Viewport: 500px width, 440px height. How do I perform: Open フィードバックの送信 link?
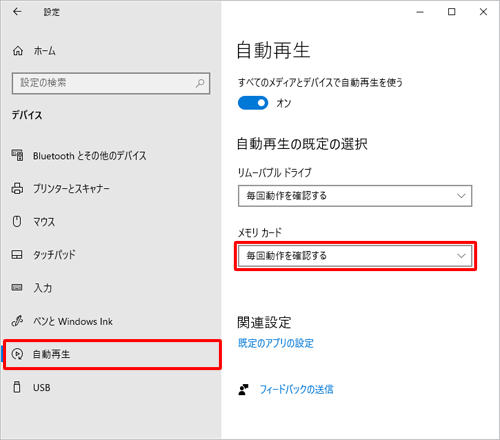[296, 389]
